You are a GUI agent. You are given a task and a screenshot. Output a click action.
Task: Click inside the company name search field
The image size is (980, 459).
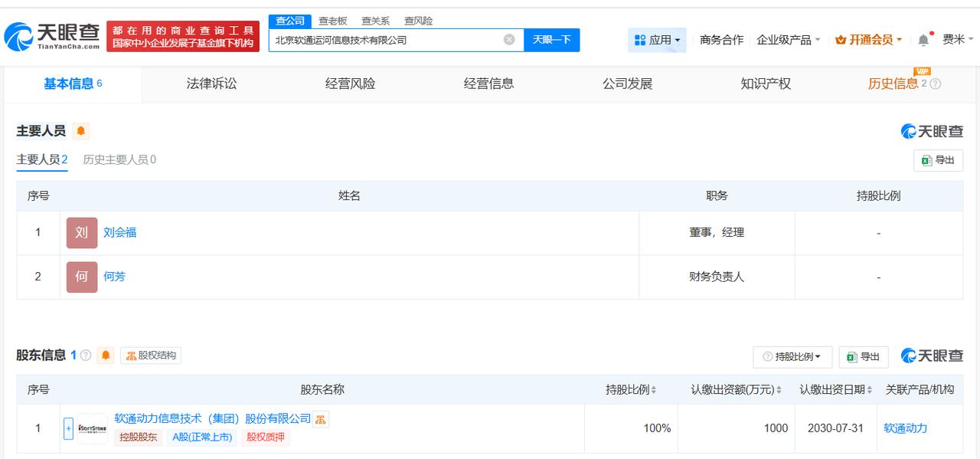pos(387,40)
